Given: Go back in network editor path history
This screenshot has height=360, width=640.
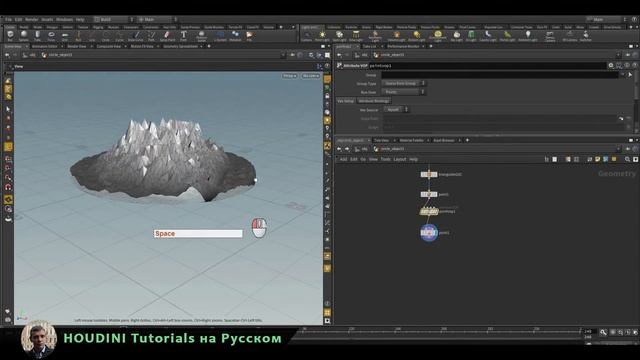Looking at the screenshot, I should pyautogui.click(x=339, y=149).
